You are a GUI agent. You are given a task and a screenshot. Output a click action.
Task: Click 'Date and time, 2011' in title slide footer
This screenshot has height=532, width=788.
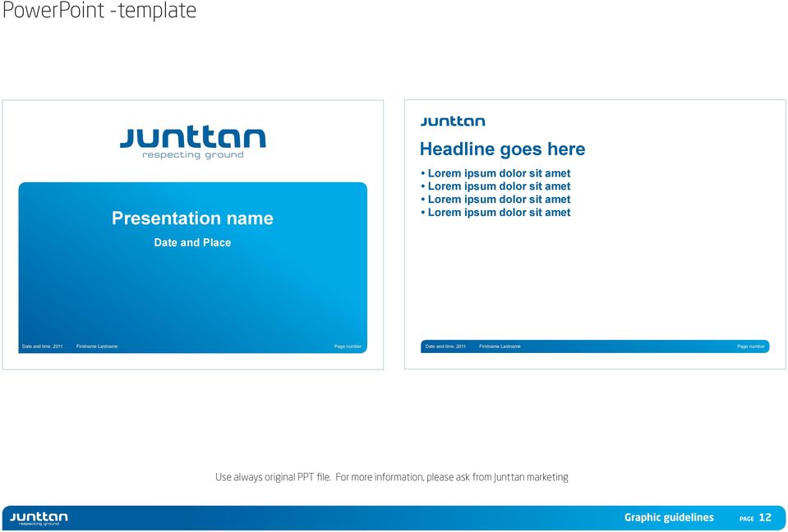(x=43, y=346)
